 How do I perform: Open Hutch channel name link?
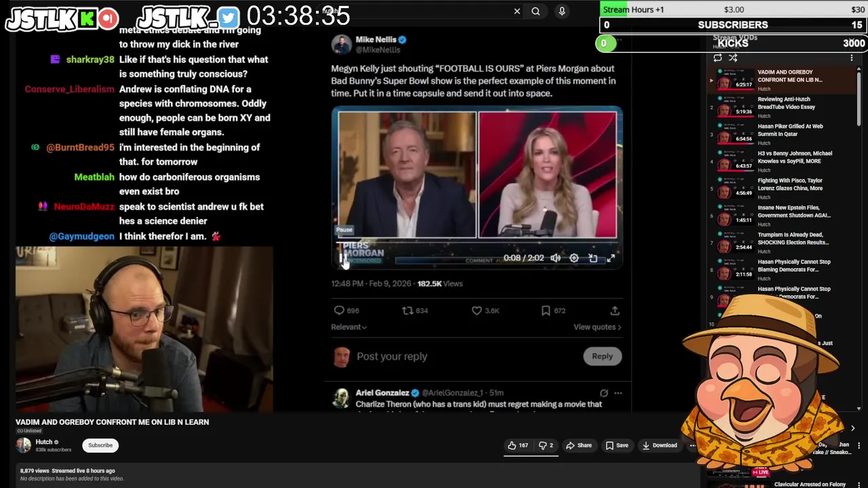click(43, 442)
